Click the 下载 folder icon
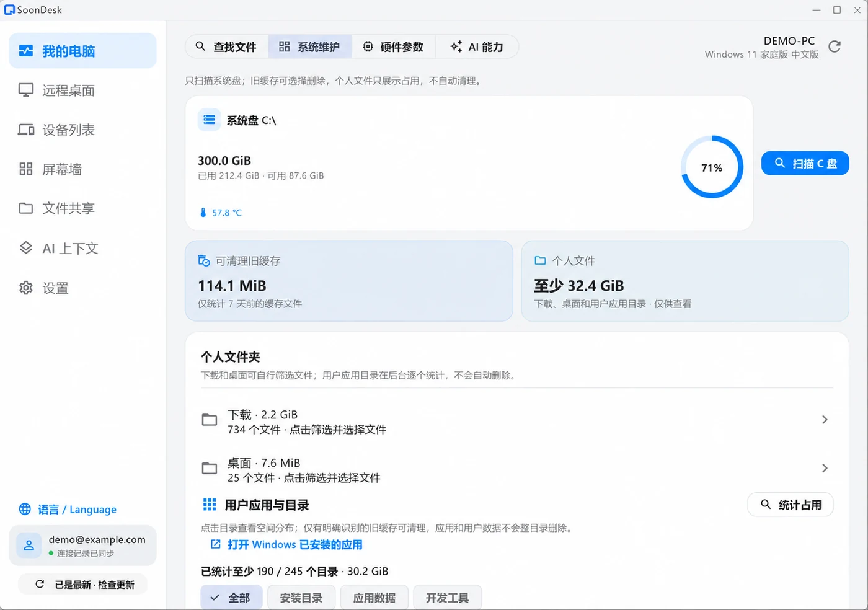868x610 pixels. coord(210,420)
